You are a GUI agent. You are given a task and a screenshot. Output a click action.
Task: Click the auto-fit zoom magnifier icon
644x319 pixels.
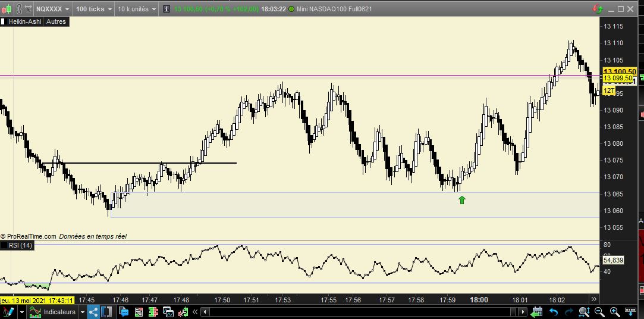coord(585,312)
